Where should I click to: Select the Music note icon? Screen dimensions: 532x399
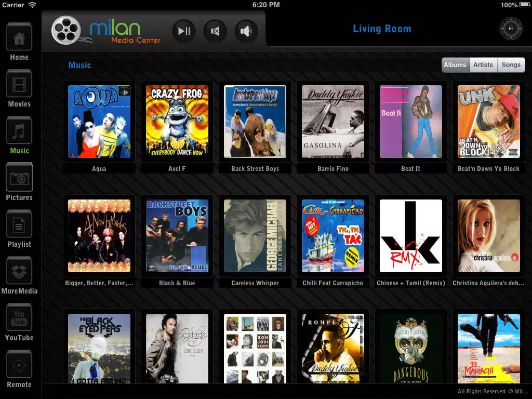point(19,131)
